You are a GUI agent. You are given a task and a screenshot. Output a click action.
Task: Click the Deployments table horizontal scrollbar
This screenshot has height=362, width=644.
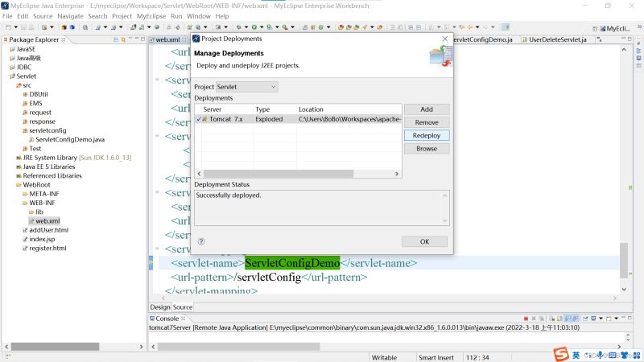tap(278, 174)
